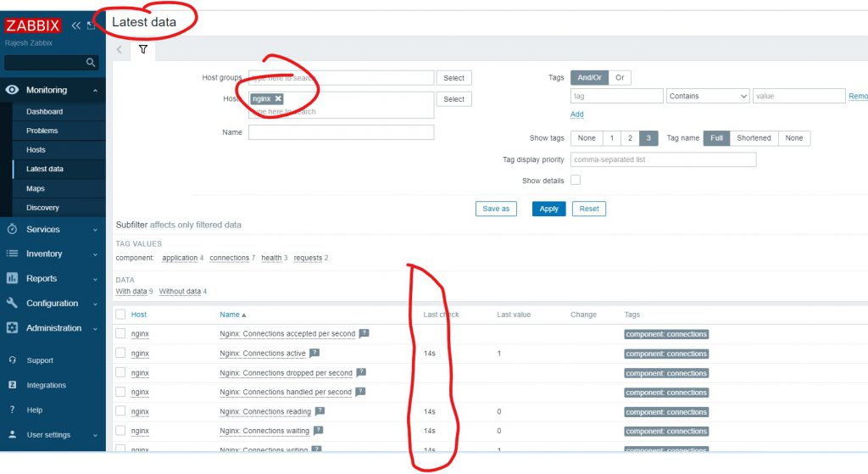Click help icon beside Connections reading item
The image size is (868, 474).
tap(320, 411)
